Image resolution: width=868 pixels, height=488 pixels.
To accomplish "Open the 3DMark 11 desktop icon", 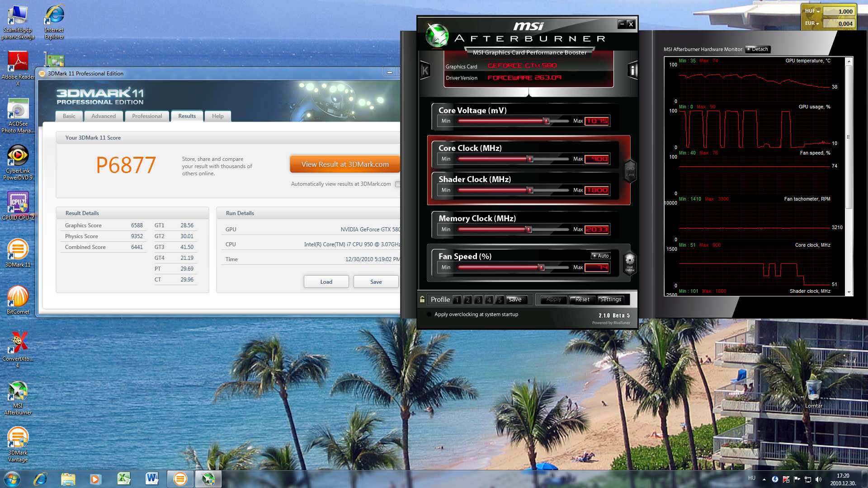I will pyautogui.click(x=18, y=253).
